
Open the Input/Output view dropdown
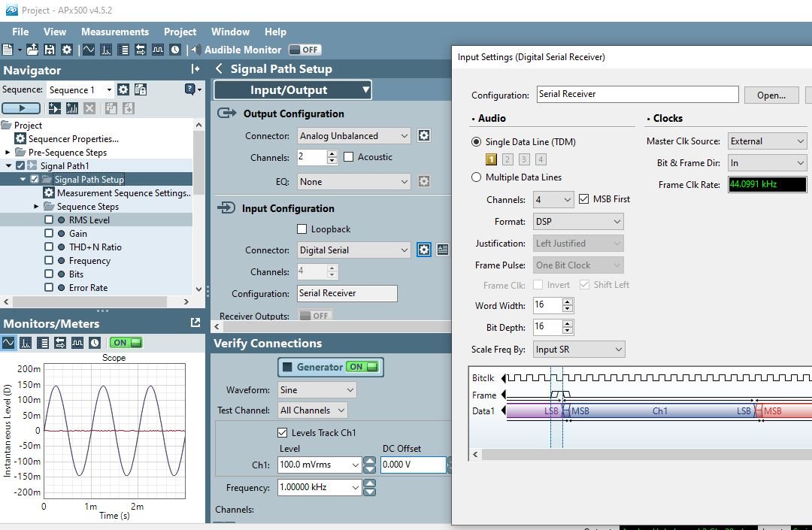coord(292,90)
